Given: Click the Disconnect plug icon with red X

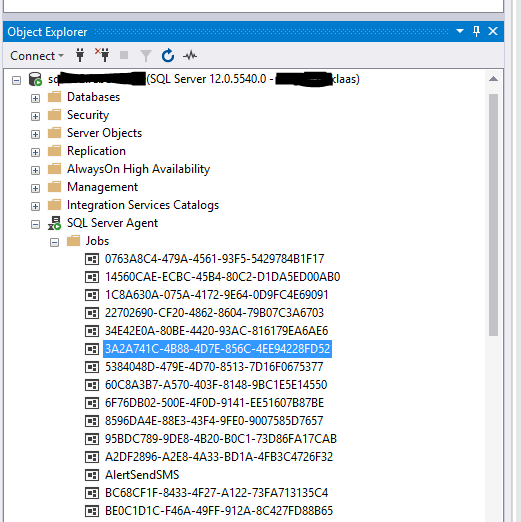Looking at the screenshot, I should [102, 55].
